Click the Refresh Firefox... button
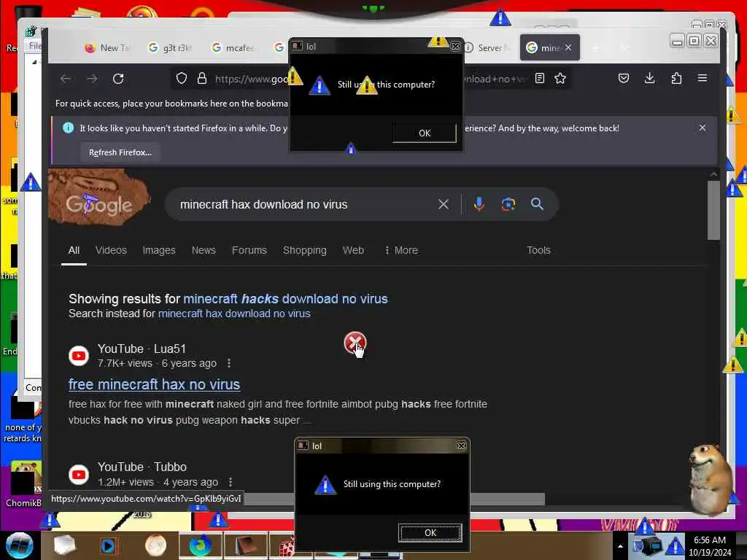747x560 pixels. [120, 152]
